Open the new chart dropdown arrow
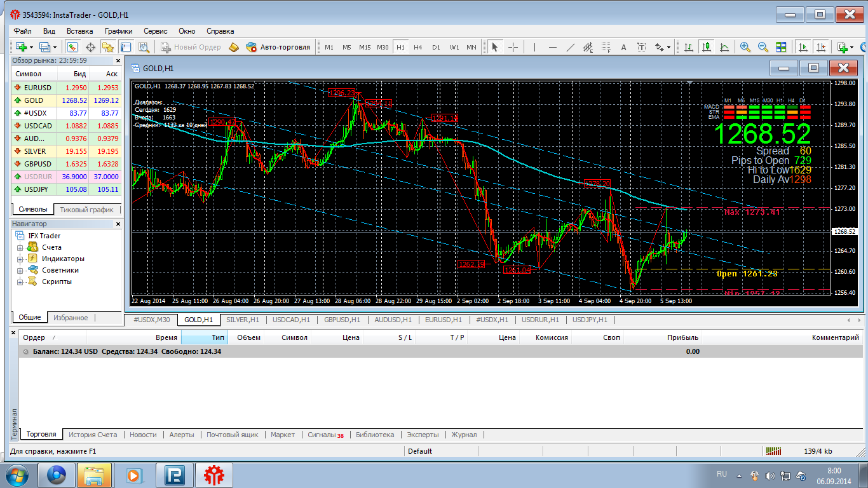 (31, 47)
